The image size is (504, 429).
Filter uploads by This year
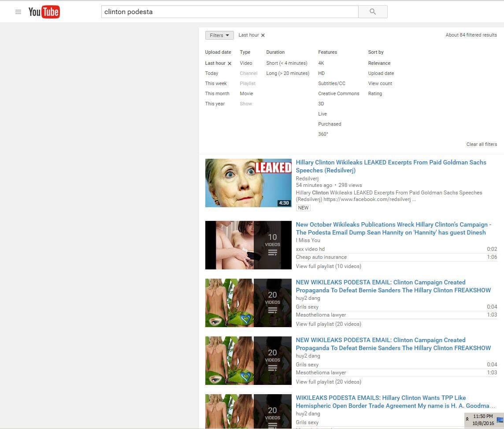(215, 104)
